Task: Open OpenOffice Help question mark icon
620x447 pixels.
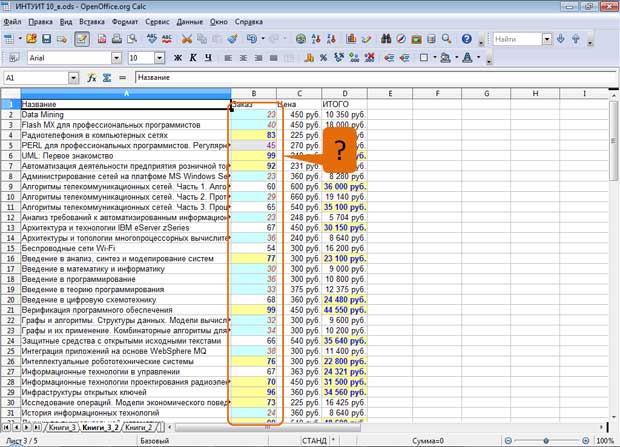Action: 467,39
